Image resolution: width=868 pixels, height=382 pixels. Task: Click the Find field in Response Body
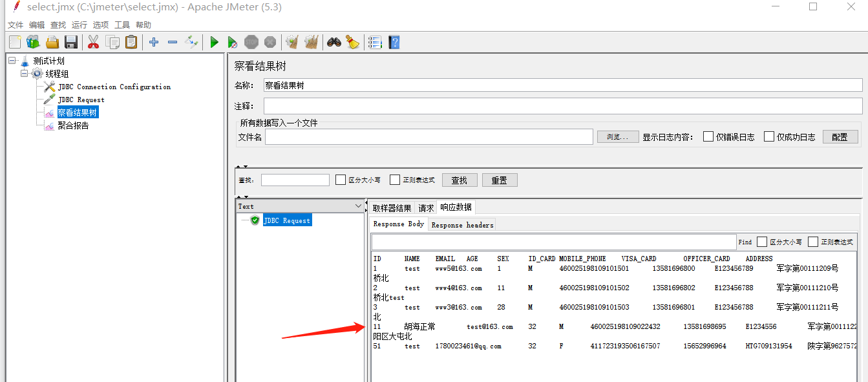click(x=555, y=242)
